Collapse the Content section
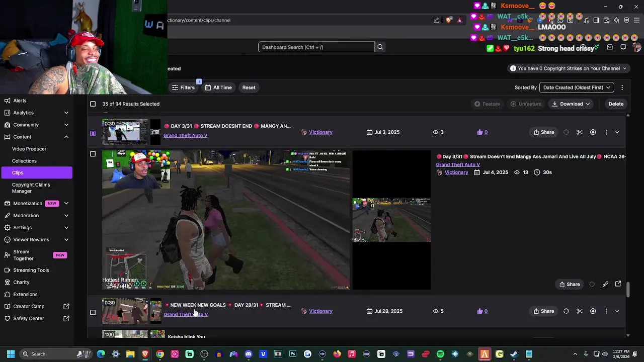Screen dimensions: 644x362 (66, 137)
